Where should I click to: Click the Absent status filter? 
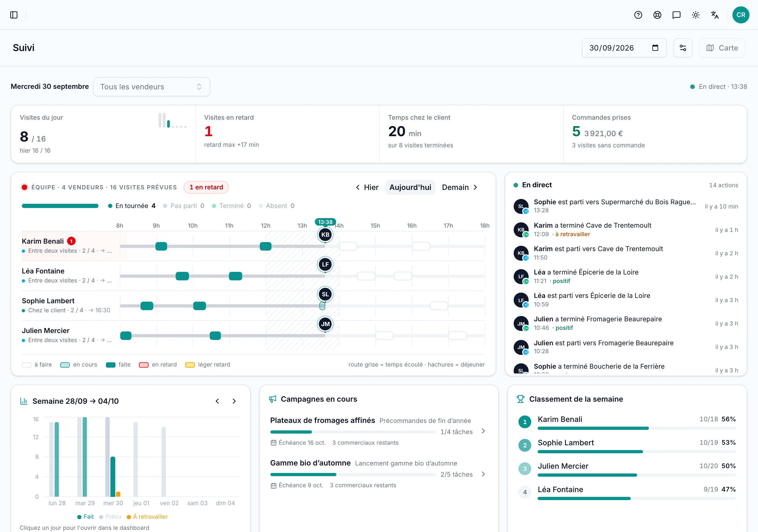tap(277, 206)
